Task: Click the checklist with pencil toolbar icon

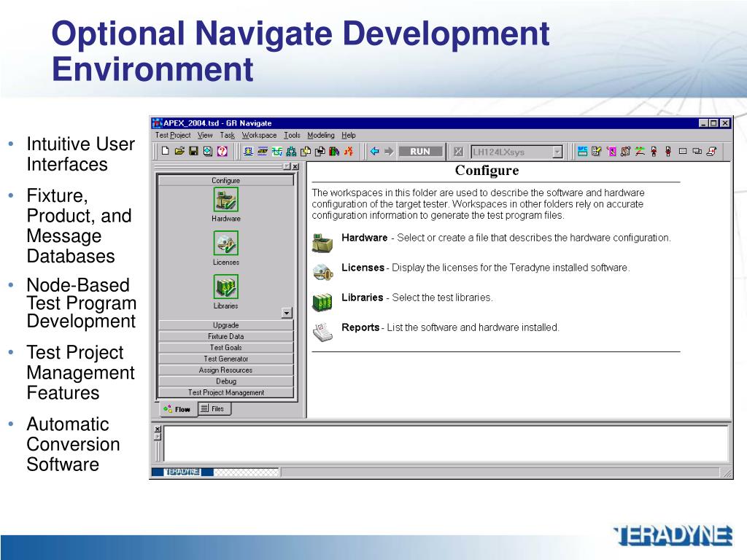Action: pyautogui.click(x=597, y=152)
